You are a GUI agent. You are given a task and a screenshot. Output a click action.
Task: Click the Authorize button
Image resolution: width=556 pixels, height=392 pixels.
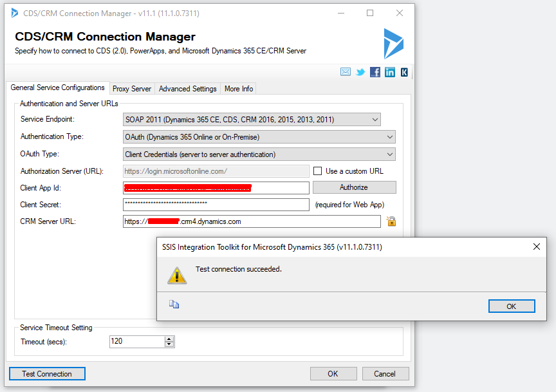354,187
